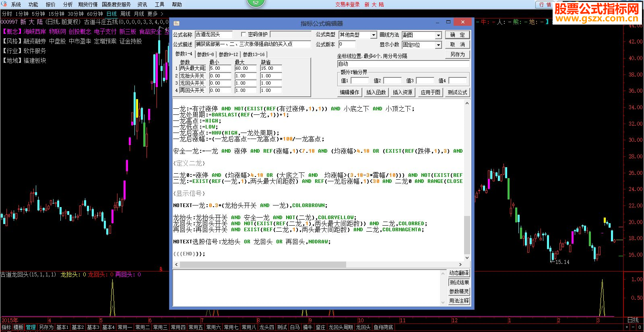Click the 值4 input field

(458, 81)
